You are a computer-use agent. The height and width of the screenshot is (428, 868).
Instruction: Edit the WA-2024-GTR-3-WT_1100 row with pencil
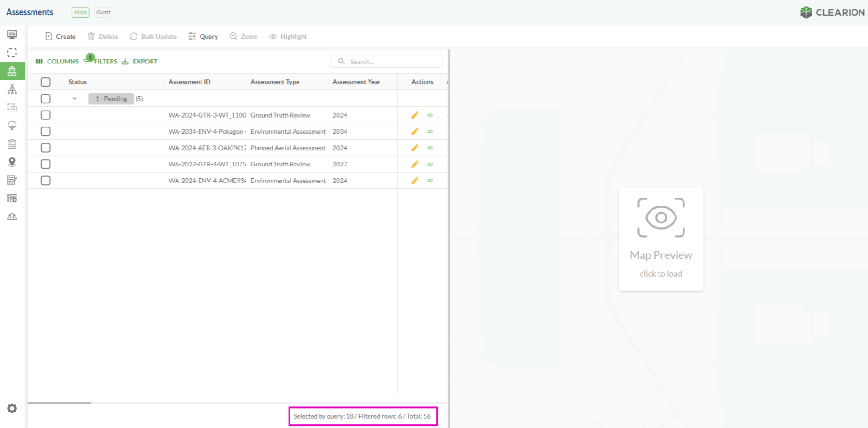(x=415, y=115)
